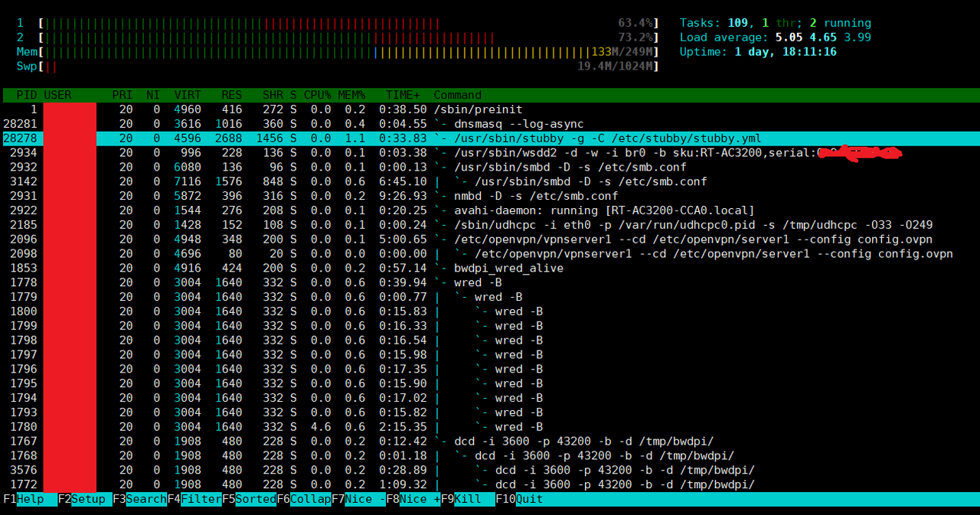
Task: Select the wsdd2 process row
Action: [490, 153]
